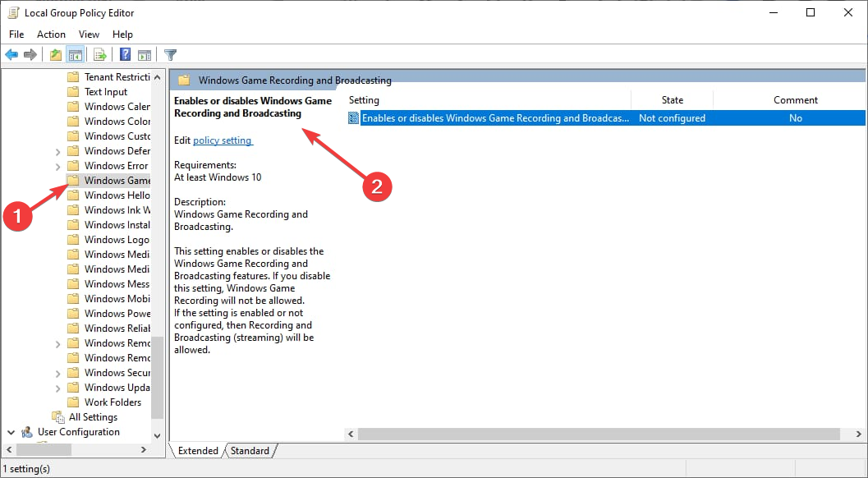
Task: Expand the Windows Update tree node
Action: (58, 388)
